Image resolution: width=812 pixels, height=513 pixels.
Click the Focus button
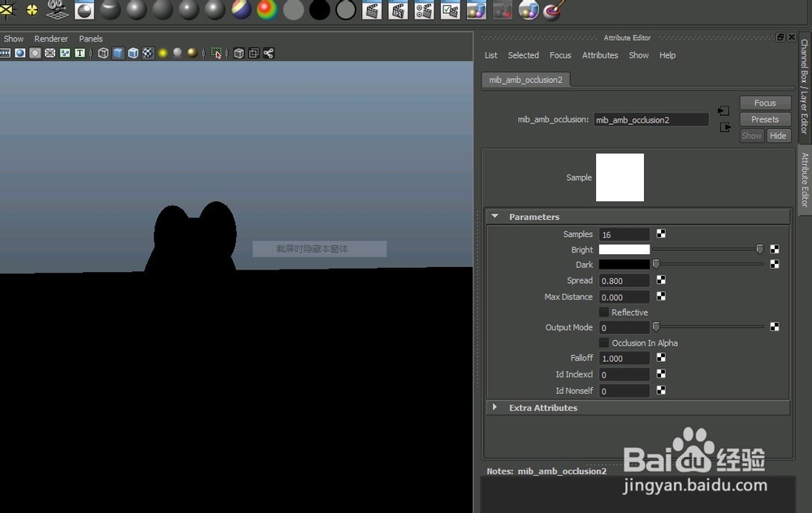[765, 103]
